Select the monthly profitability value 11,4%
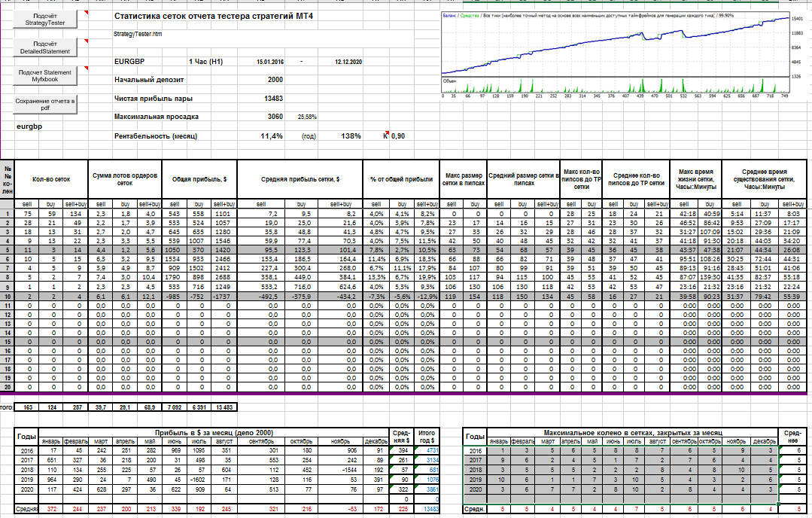Screen dimensions: 812x518 point(272,136)
